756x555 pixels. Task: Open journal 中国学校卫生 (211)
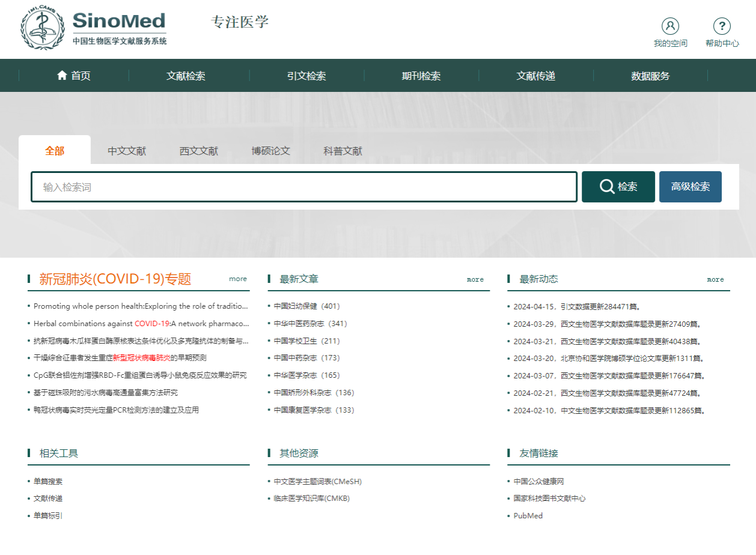point(306,341)
